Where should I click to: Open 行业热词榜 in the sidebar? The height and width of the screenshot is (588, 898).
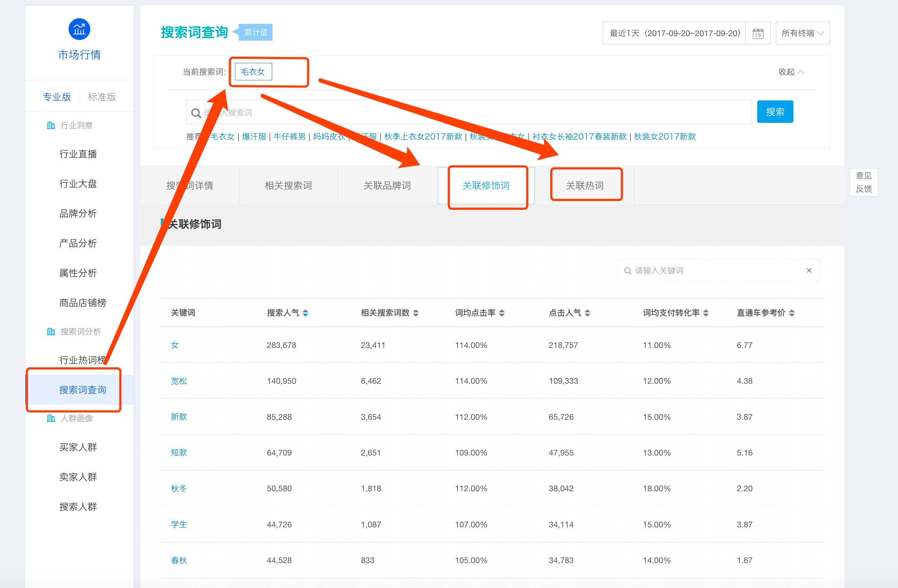[x=83, y=360]
